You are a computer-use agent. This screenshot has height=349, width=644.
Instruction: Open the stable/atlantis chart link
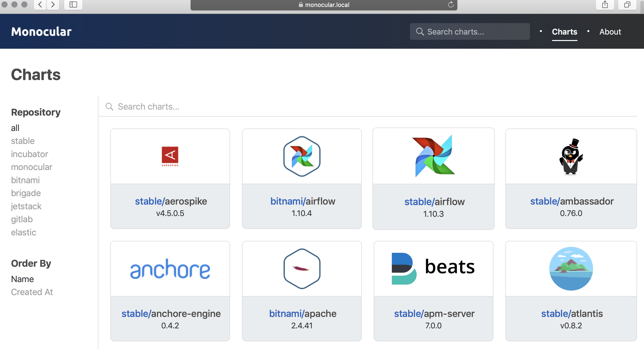tap(572, 313)
